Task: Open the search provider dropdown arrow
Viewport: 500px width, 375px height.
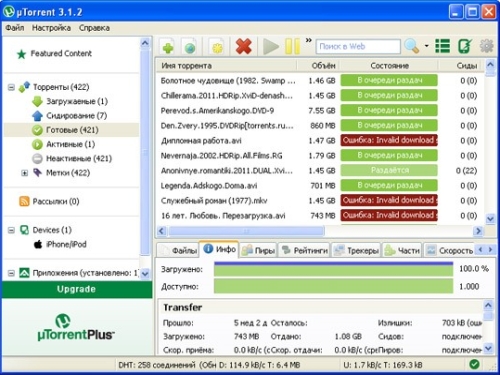Action: click(427, 46)
